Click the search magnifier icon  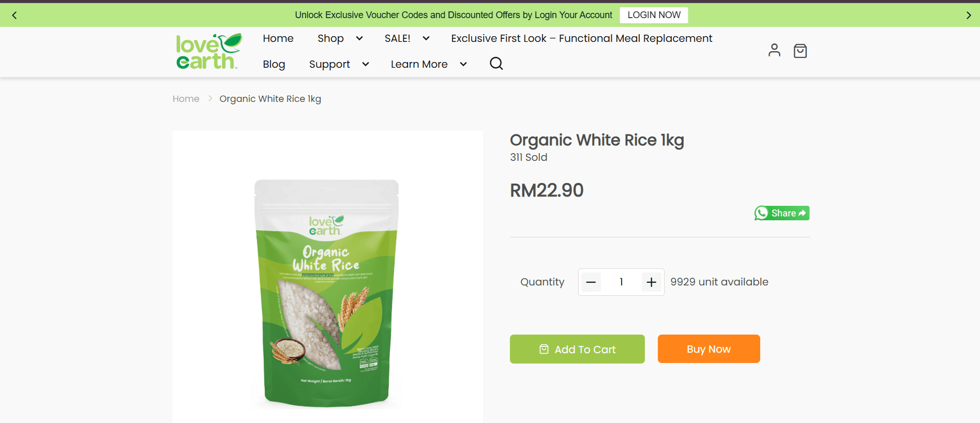(496, 64)
